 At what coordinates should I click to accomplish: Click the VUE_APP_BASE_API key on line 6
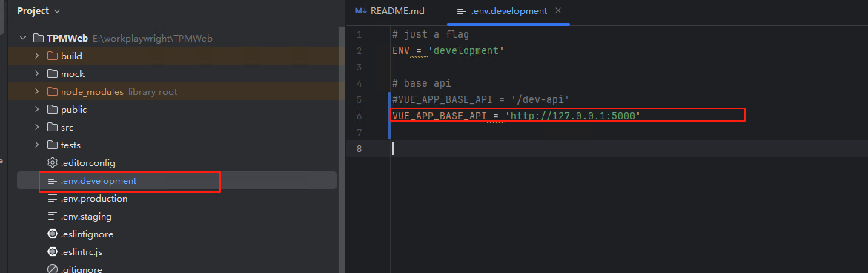coord(439,116)
